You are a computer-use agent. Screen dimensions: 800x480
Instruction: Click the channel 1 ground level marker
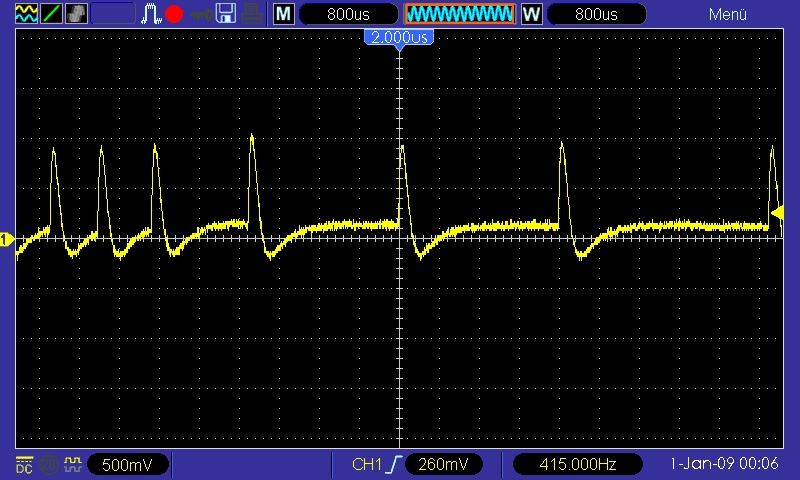click(6, 239)
